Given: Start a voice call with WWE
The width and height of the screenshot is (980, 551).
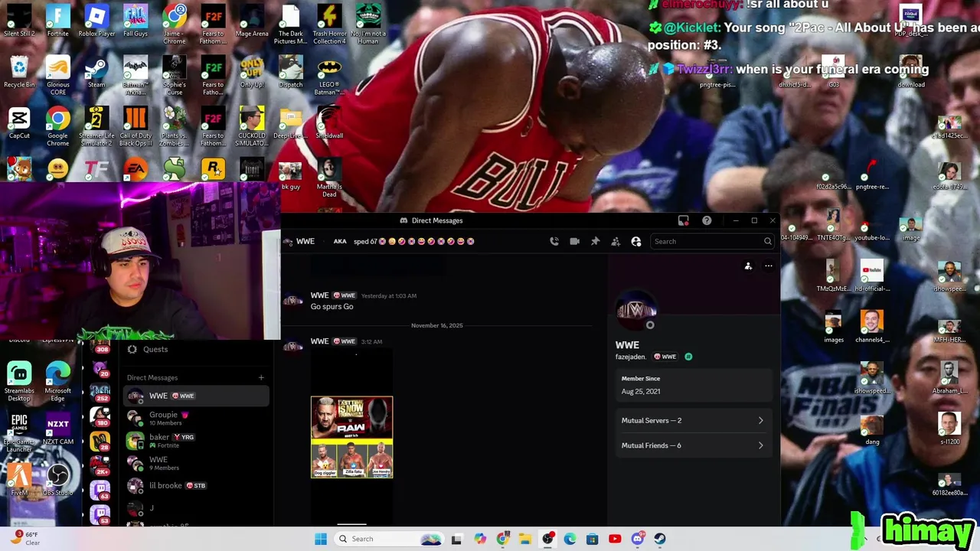Looking at the screenshot, I should pos(554,241).
